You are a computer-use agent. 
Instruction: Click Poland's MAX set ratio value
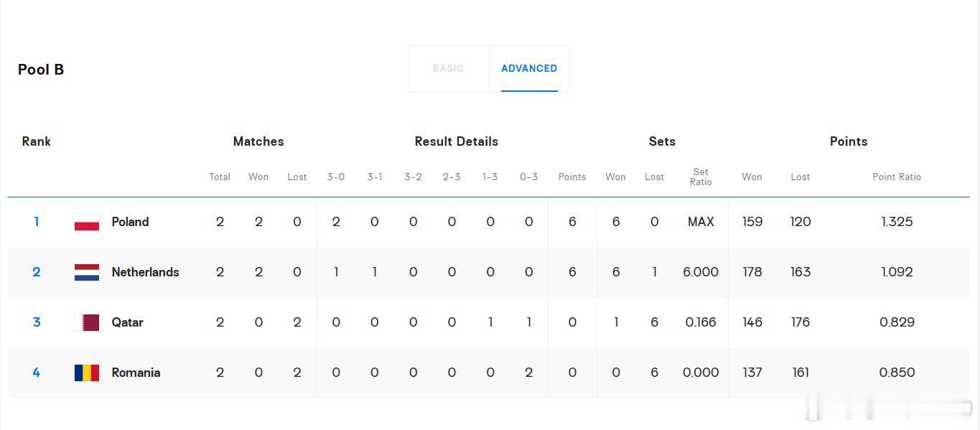[701, 222]
